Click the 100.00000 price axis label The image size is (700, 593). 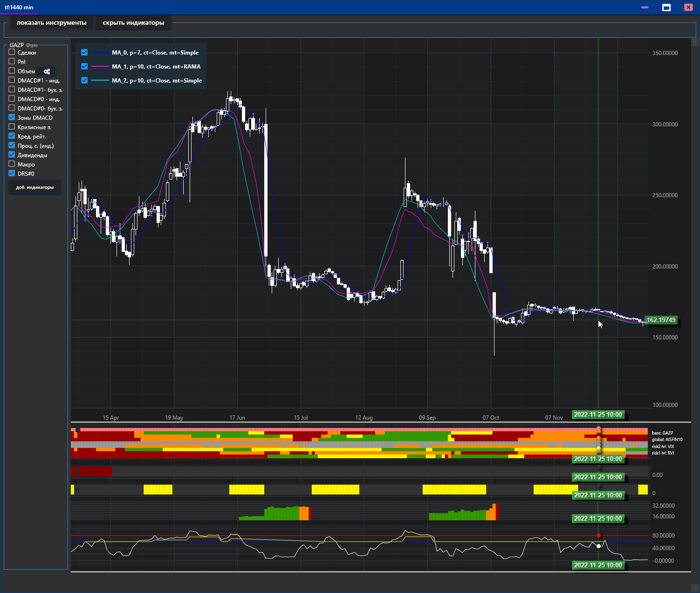pyautogui.click(x=665, y=405)
